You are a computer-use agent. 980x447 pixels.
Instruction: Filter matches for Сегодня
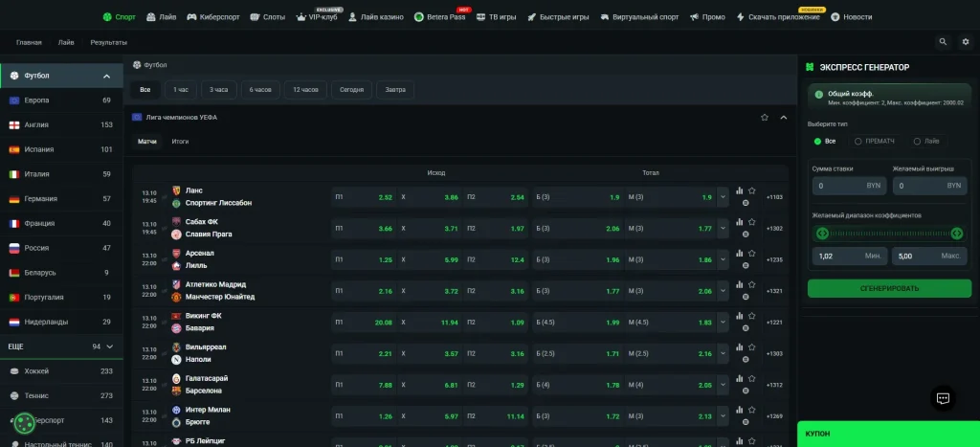coord(352,90)
